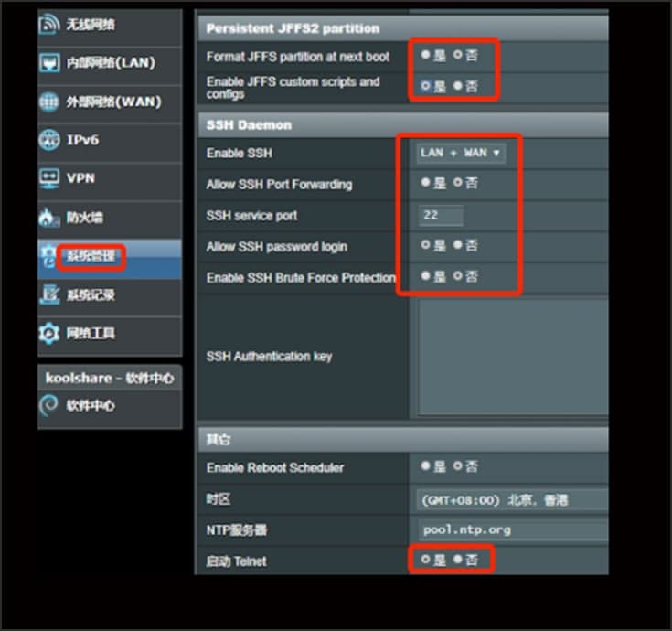Click the LAN monitor icon in sidebar
The height and width of the screenshot is (631, 672).
pyautogui.click(x=48, y=63)
